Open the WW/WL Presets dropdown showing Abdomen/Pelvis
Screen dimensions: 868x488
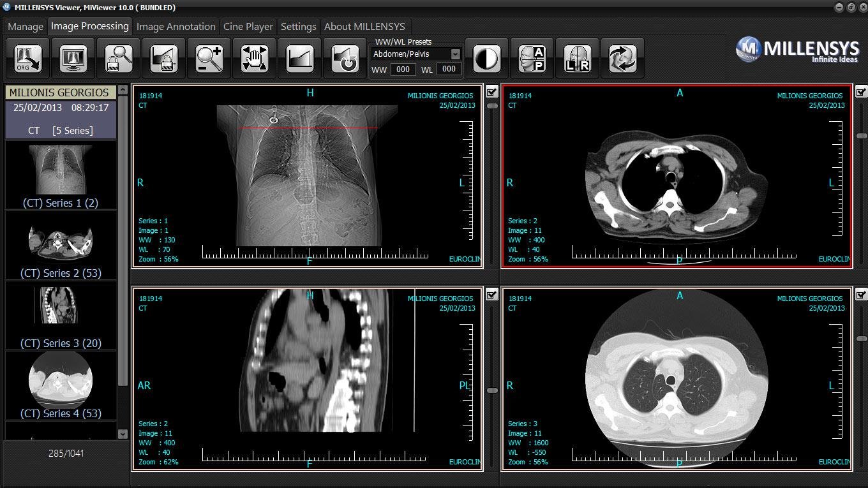tap(416, 54)
